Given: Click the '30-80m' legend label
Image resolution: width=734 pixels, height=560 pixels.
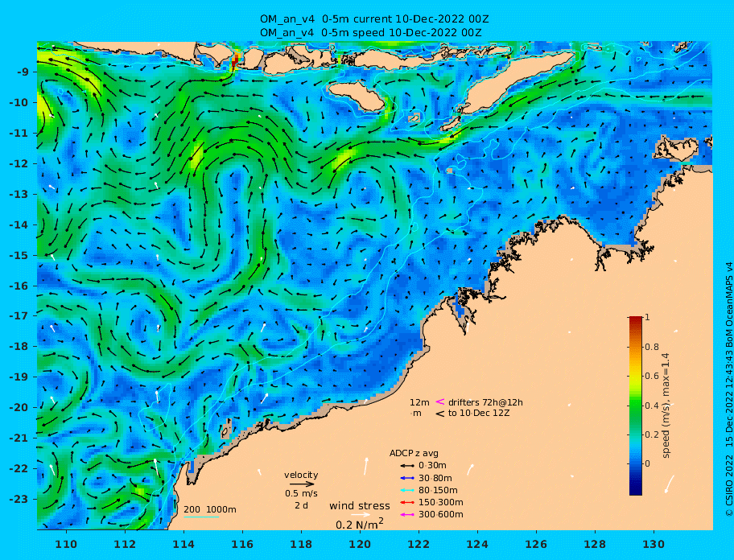Looking at the screenshot, I should click(435, 478).
